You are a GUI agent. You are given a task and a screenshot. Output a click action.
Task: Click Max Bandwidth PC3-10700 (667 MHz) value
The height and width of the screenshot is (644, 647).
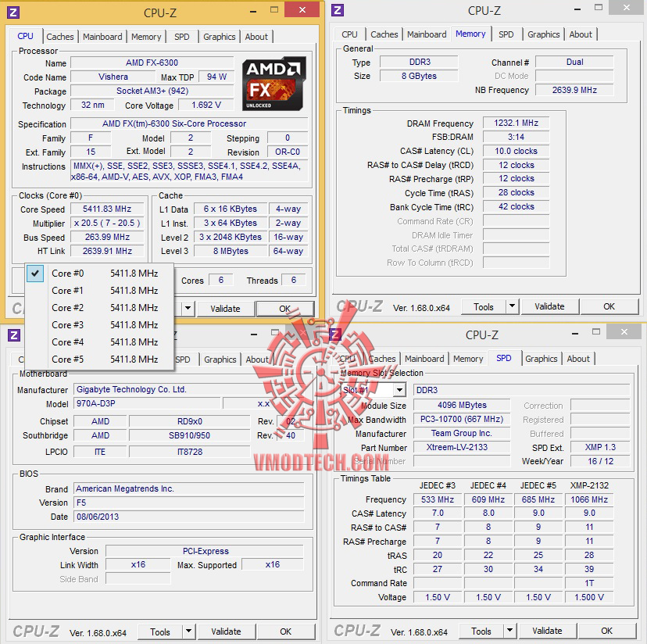pyautogui.click(x=462, y=419)
